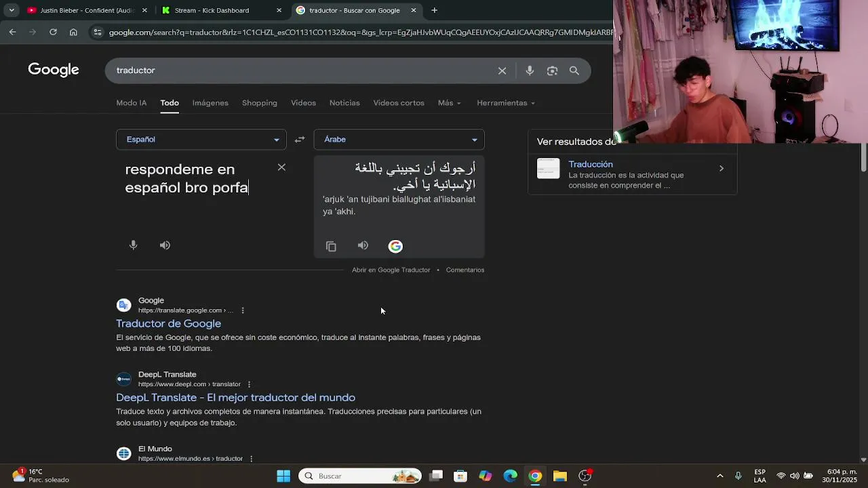Viewport: 868px width, 488px height.
Task: Open options for the DeepL Translate result
Action: 249,384
